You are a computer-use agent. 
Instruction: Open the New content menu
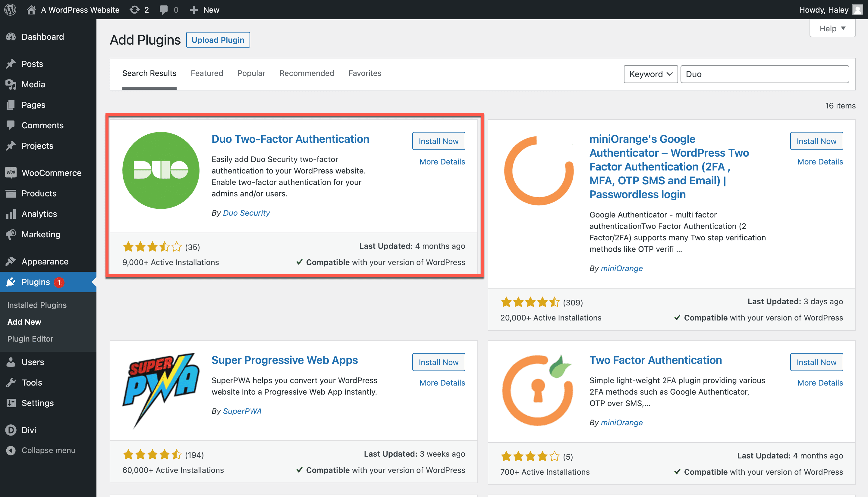[x=204, y=10]
